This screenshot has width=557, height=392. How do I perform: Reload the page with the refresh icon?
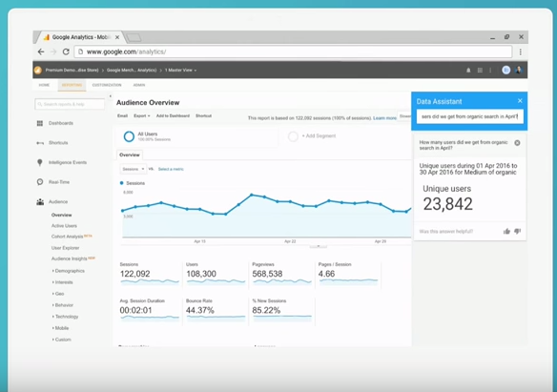pyautogui.click(x=66, y=52)
